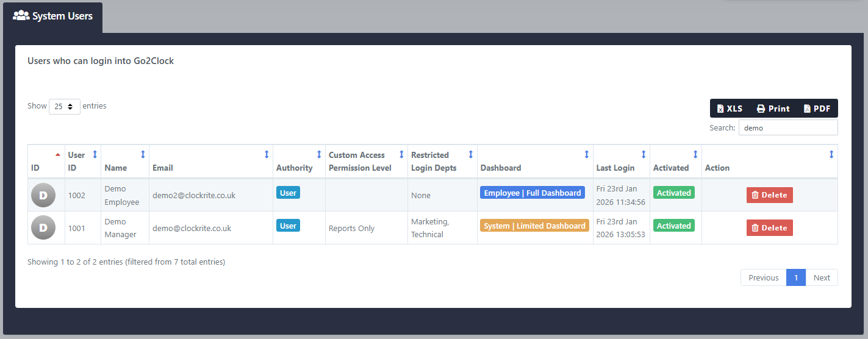Select page 1 in pagination
868x339 pixels.
coord(796,277)
